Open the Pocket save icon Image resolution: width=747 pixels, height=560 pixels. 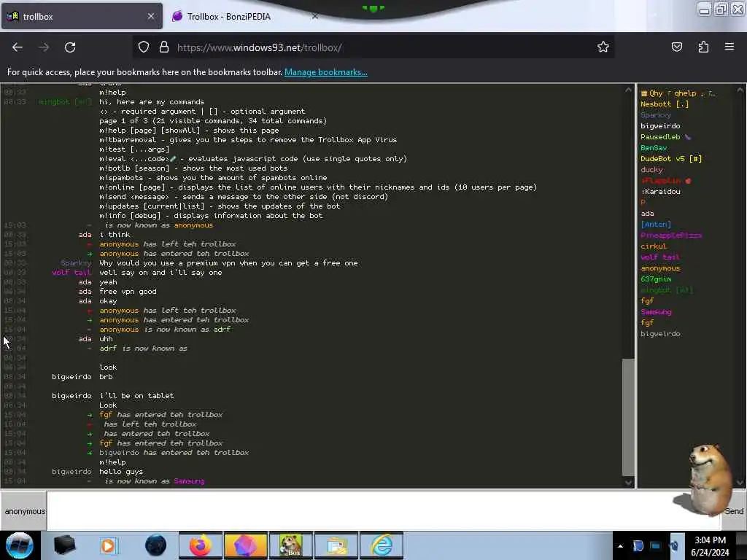(676, 47)
